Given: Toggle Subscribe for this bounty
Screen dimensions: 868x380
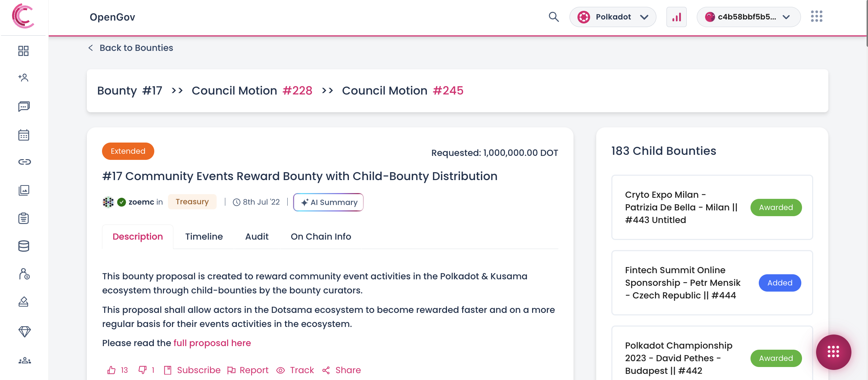Looking at the screenshot, I should (192, 370).
